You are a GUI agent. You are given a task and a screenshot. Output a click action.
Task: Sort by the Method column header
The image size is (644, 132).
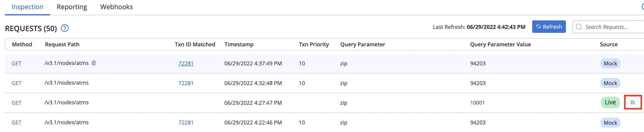point(22,44)
